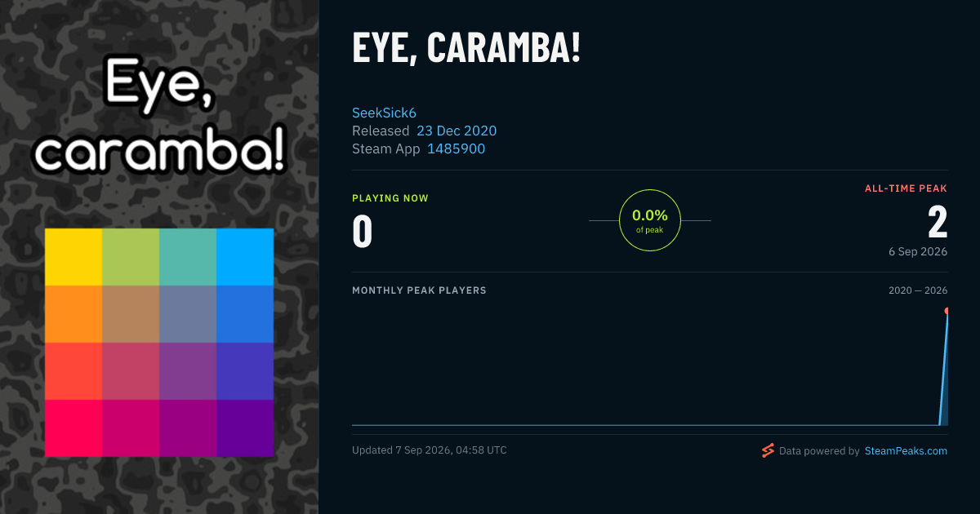Viewport: 980px width, 514px height.
Task: Click the yellow color tile
Action: pos(73,257)
